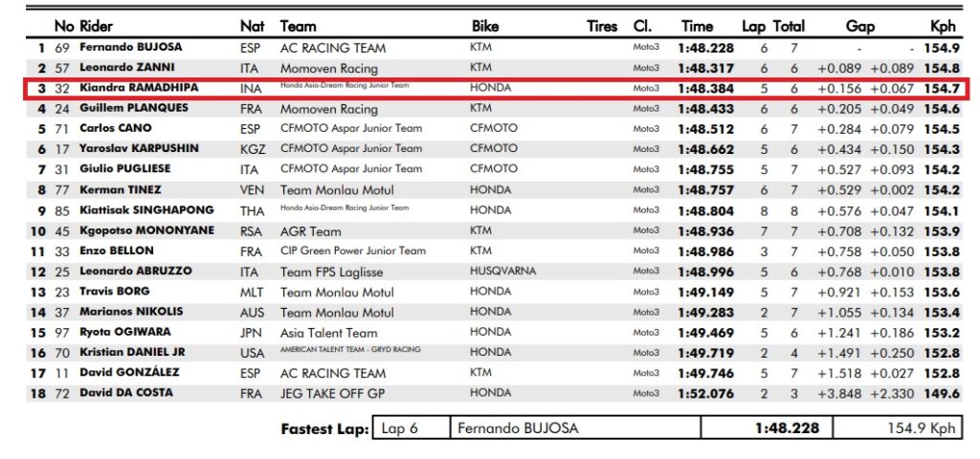Screen dimensions: 980x459
Task: Click the Rider column header
Action: [x=97, y=26]
